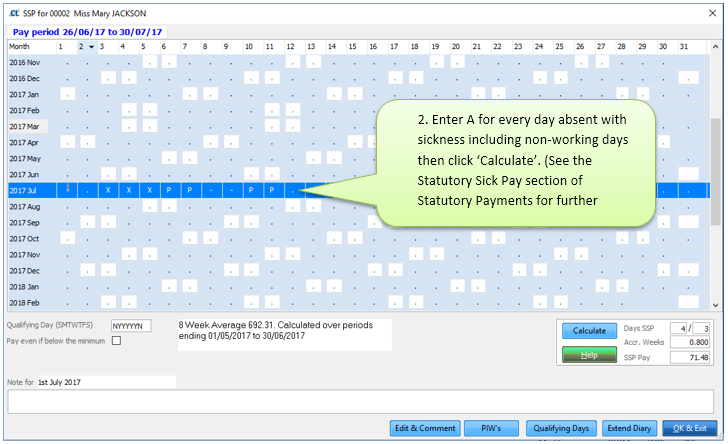Click scrollbar up arrow of diary grid
This screenshot has width=728, height=444.
[x=715, y=47]
